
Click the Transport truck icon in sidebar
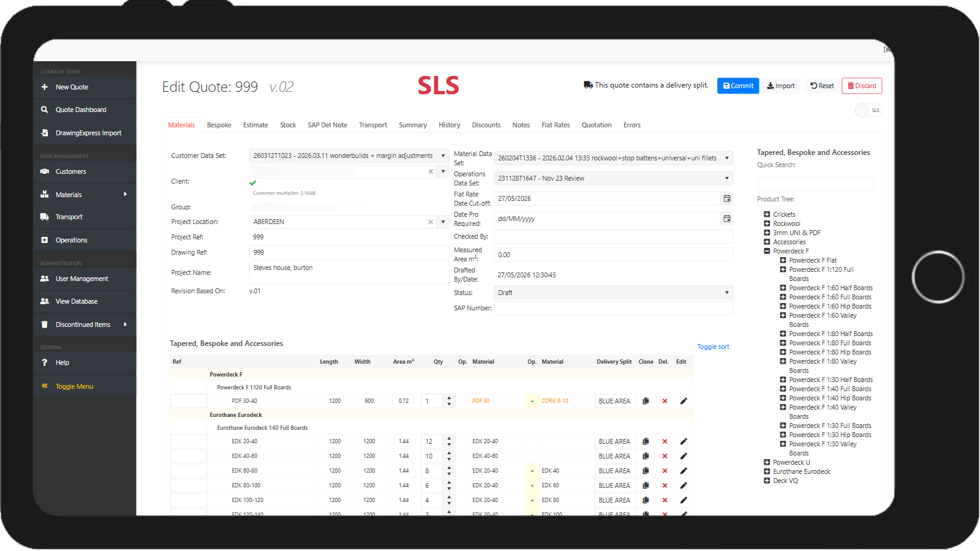(x=44, y=217)
